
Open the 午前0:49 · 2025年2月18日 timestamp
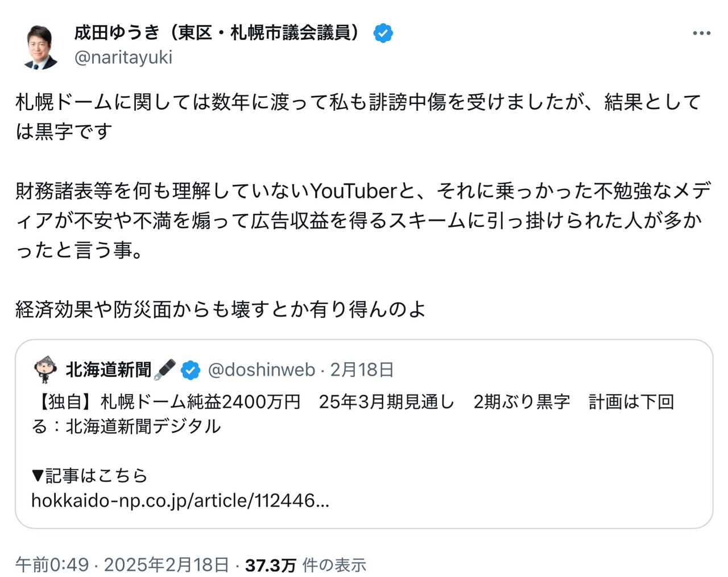point(122,564)
